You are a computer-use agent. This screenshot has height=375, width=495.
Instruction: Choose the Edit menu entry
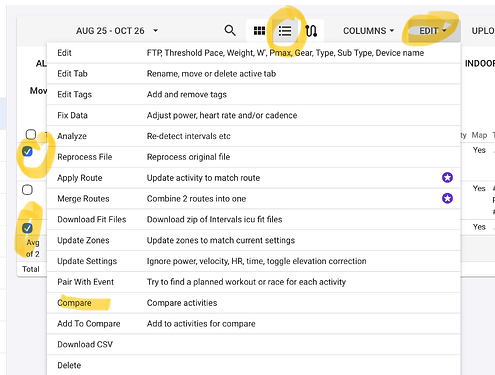click(x=254, y=53)
